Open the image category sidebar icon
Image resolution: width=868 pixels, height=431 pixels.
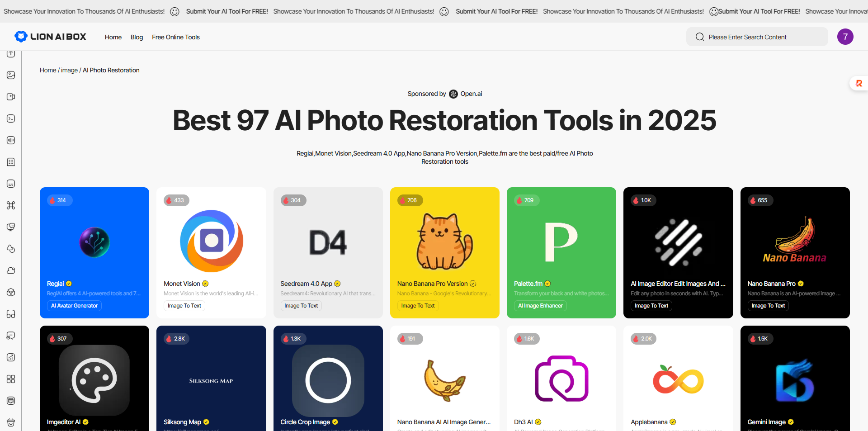(x=11, y=75)
